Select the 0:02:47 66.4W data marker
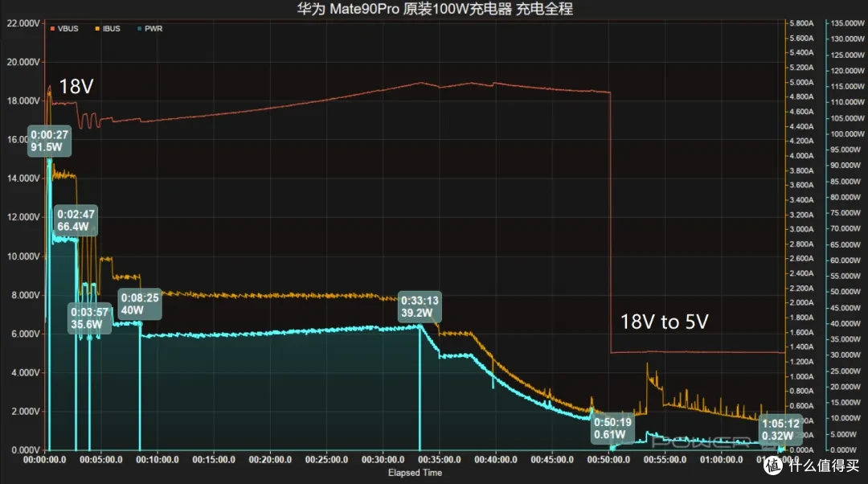868x484 pixels. click(x=76, y=220)
